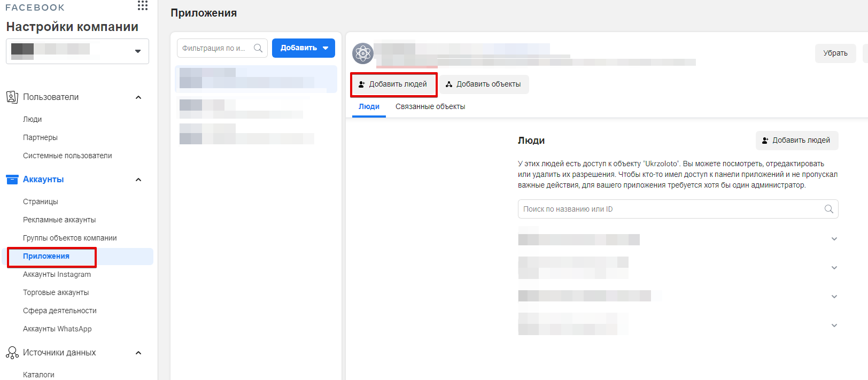Click magnifier icon in people search field
Image resolution: width=868 pixels, height=380 pixels.
(x=828, y=209)
